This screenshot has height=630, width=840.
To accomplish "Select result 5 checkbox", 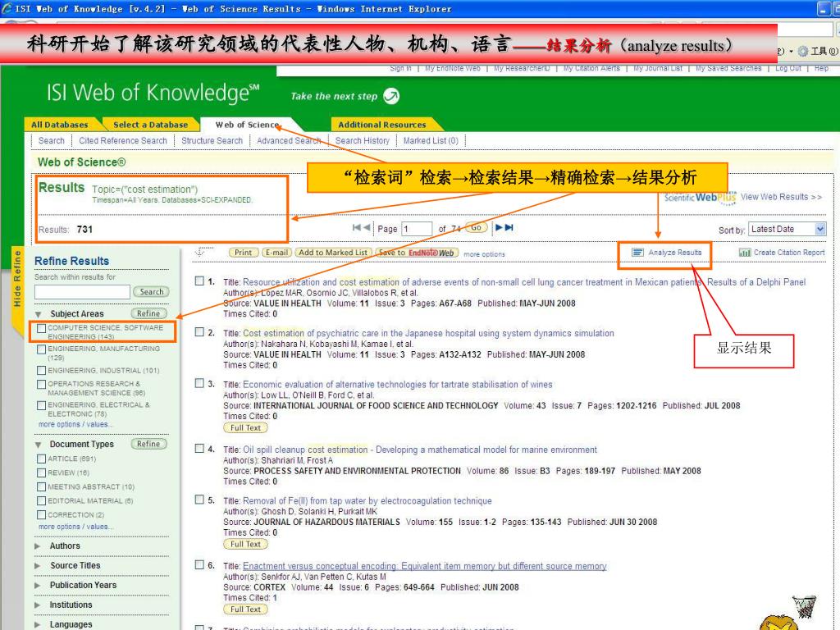I will click(x=199, y=500).
